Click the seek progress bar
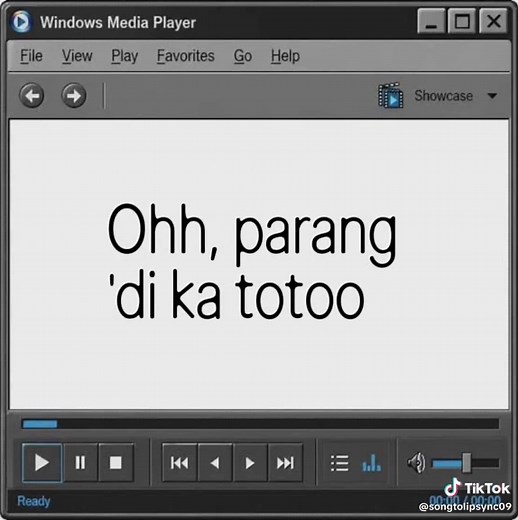Screen dimensions: 518x520 click(x=260, y=424)
